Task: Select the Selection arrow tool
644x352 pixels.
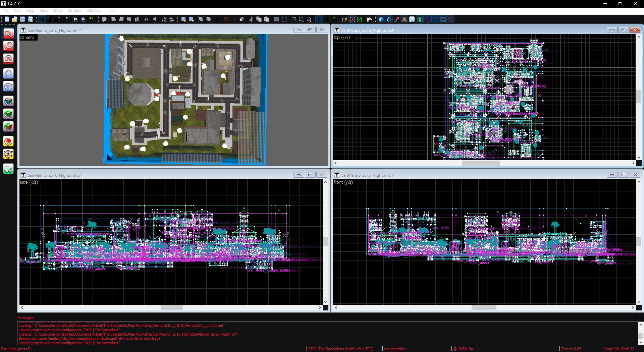Action: 8,34
